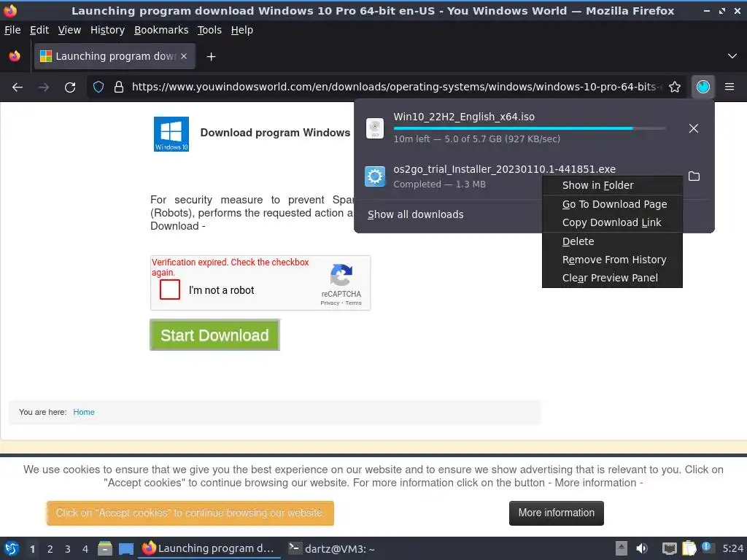The width and height of the screenshot is (747, 560).
Task: Check the I'm not a robot checkbox
Action: (x=170, y=289)
